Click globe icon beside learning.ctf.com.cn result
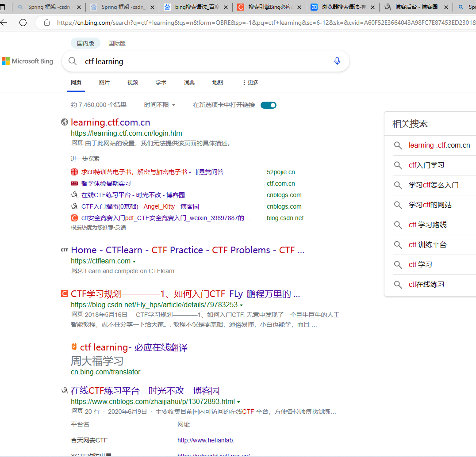476x457 pixels. (x=64, y=122)
